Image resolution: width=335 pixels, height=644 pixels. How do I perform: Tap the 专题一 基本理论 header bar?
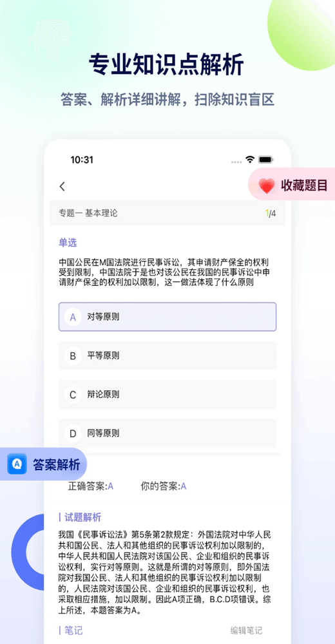167,213
